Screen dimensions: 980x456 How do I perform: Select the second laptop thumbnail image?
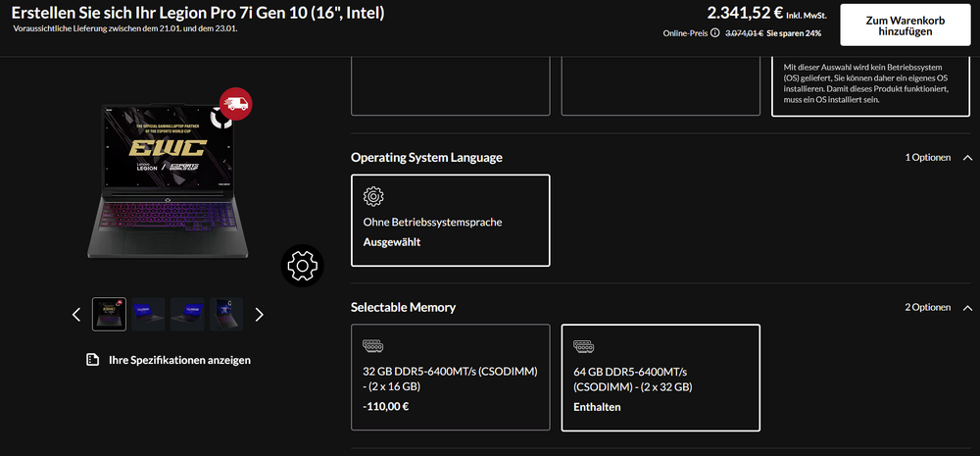coord(148,314)
